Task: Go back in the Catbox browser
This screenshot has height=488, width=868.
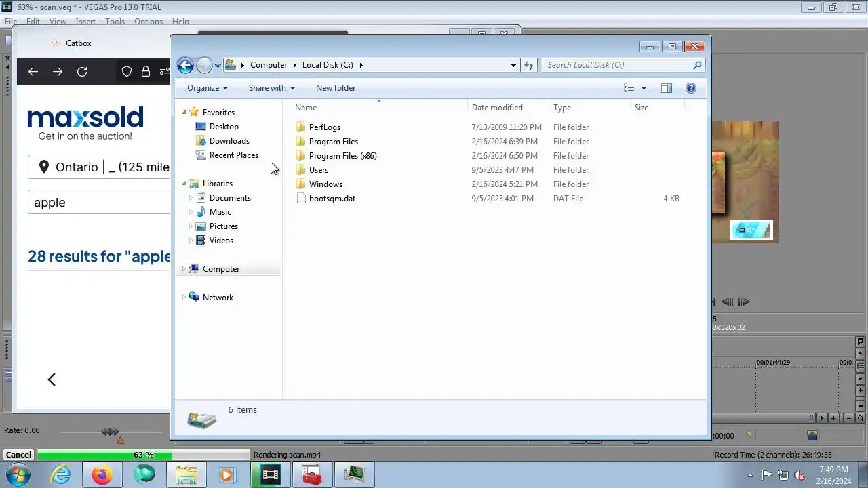Action: (x=33, y=71)
